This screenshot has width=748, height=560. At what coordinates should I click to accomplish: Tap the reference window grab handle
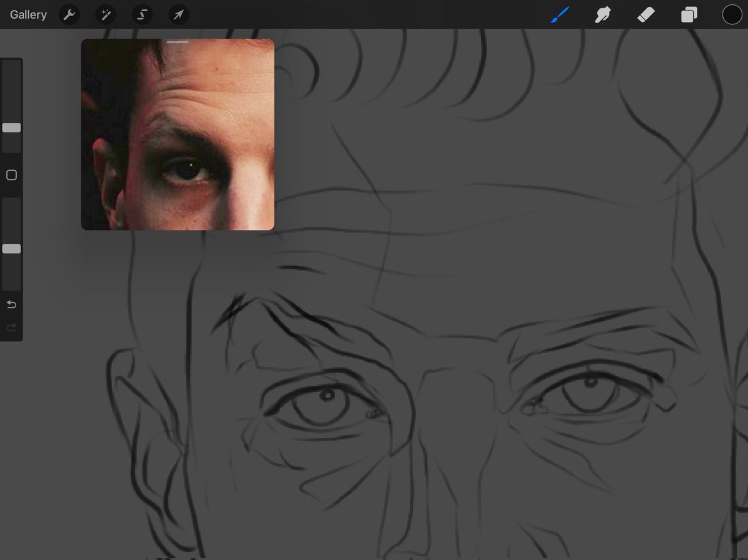coord(178,42)
